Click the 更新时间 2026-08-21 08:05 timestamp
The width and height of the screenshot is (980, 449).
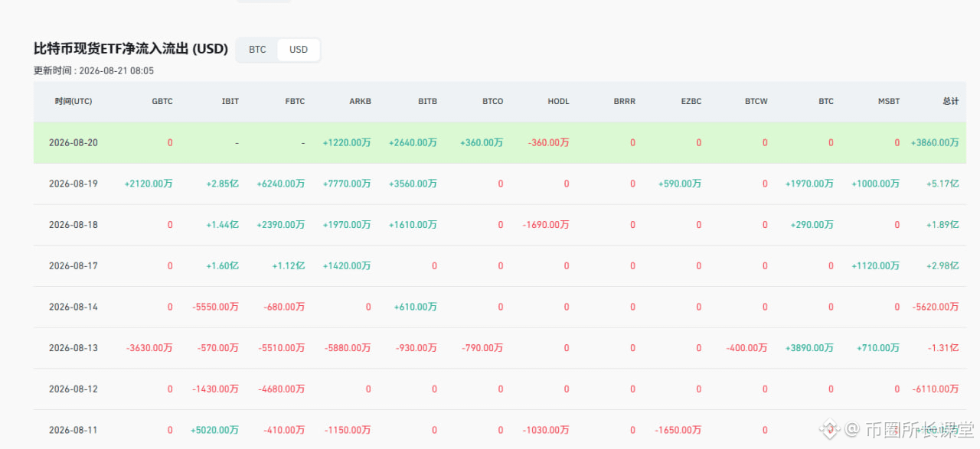tap(94, 71)
